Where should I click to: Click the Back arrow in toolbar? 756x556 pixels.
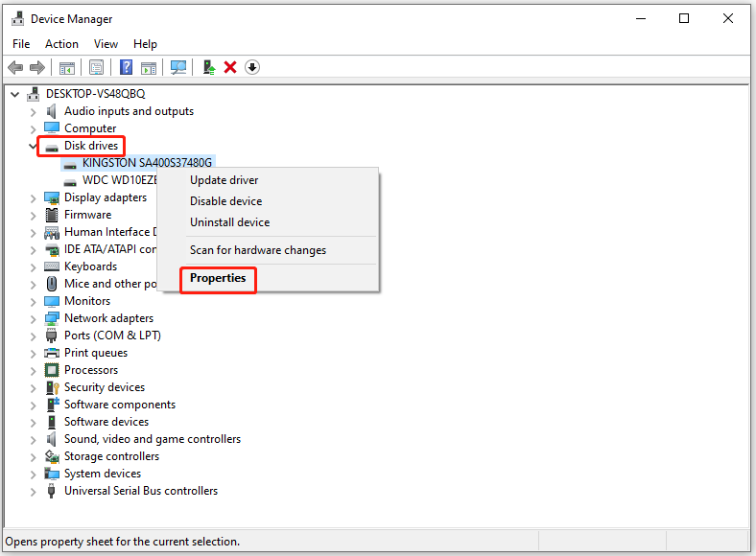pos(15,67)
